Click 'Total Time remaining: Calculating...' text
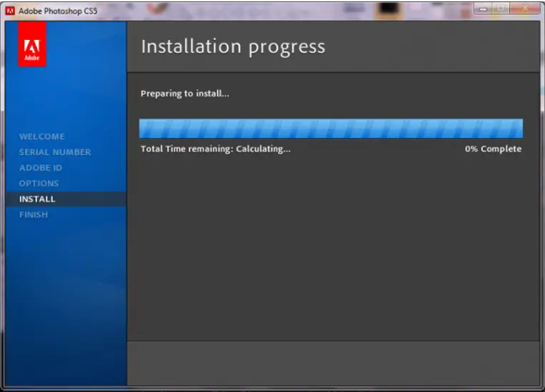545x392 pixels. pos(216,149)
